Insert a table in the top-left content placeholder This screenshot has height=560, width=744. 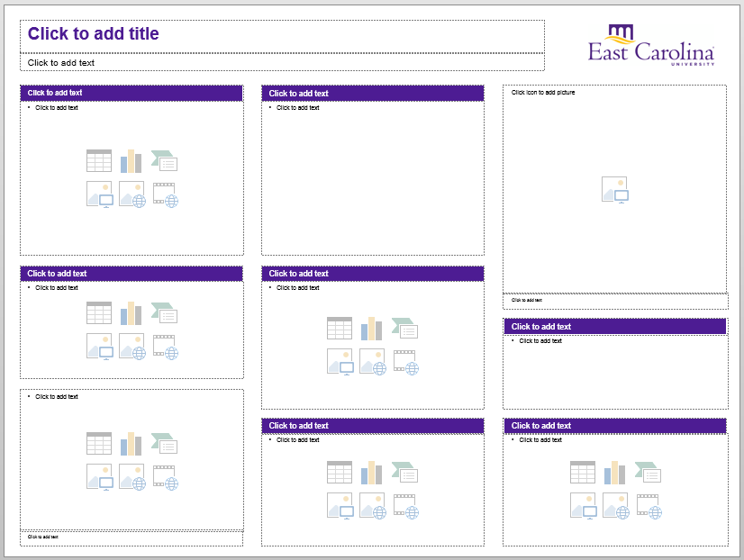[99, 160]
